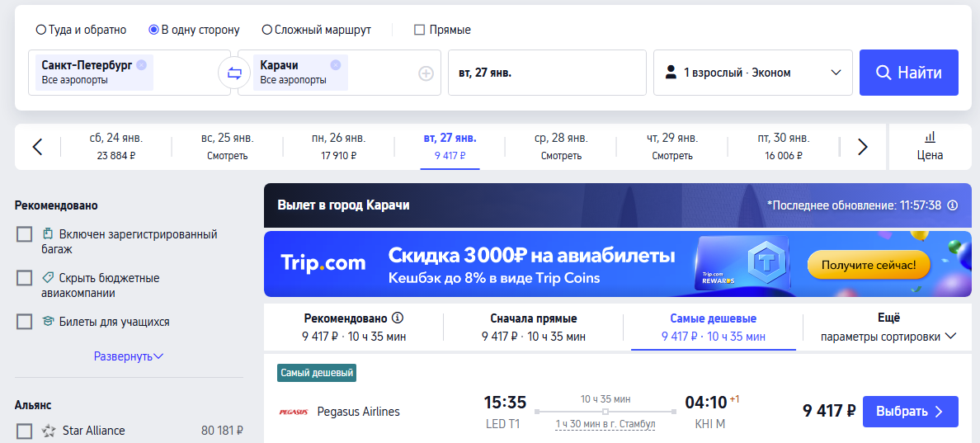Remove Карачи destination with x icon
Image resolution: width=980 pixels, height=443 pixels.
pyautogui.click(x=335, y=65)
